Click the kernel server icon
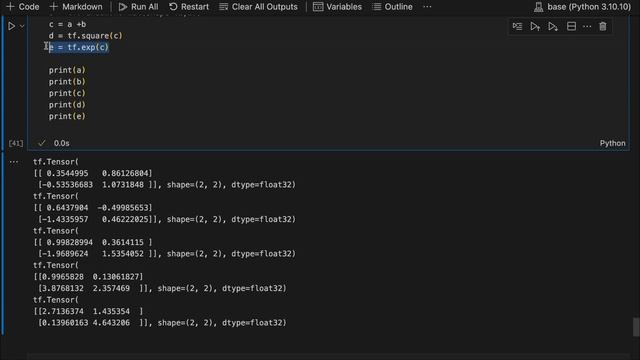This screenshot has width=640, height=360. [539, 7]
